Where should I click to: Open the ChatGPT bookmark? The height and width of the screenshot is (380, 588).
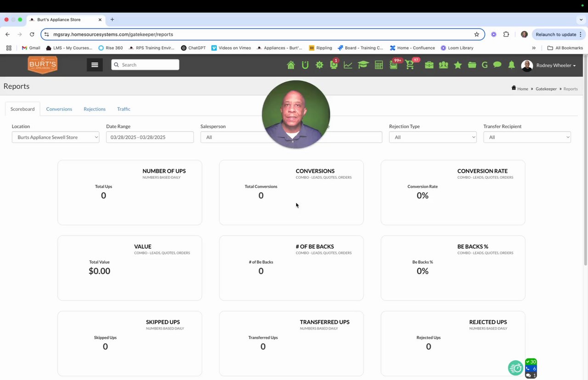[193, 48]
